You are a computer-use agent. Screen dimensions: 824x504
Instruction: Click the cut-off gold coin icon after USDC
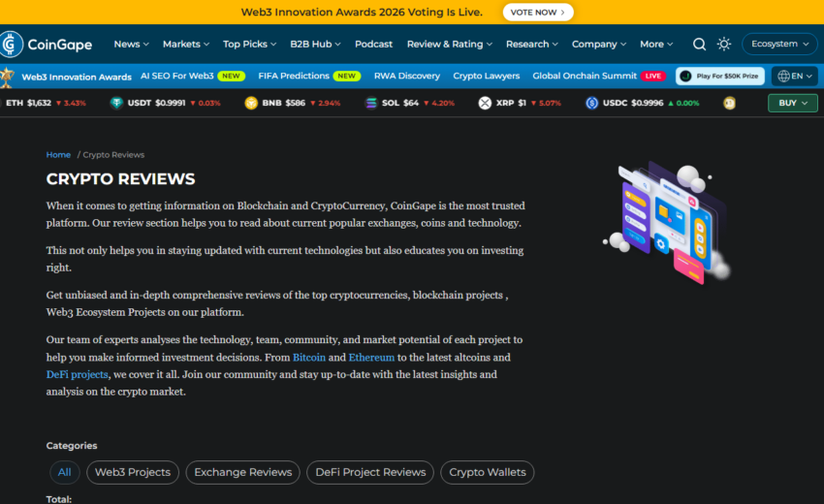(729, 103)
